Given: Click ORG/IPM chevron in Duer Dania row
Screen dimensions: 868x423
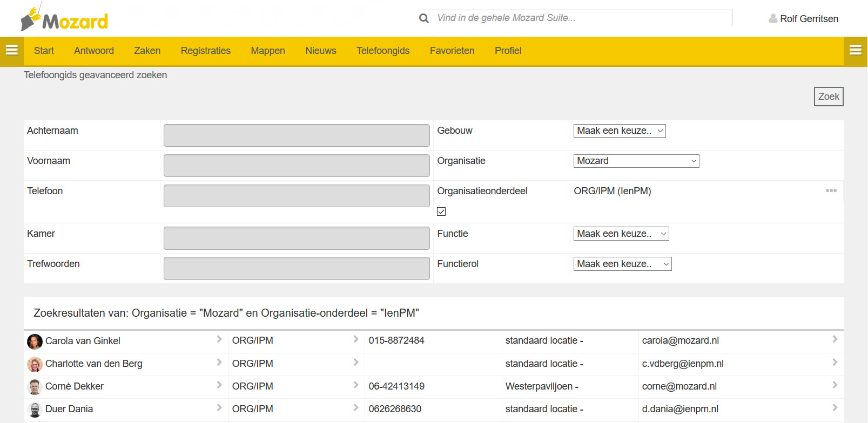Looking at the screenshot, I should pos(356,407).
